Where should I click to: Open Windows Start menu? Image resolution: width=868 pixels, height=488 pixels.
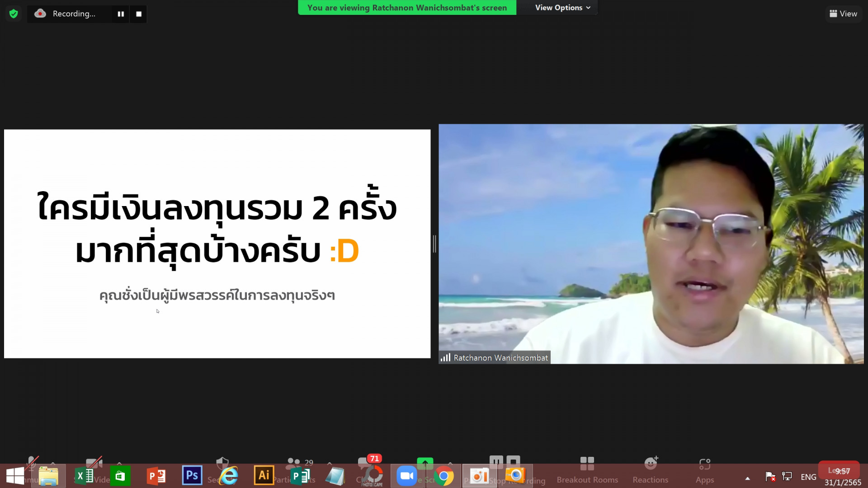tap(15, 476)
